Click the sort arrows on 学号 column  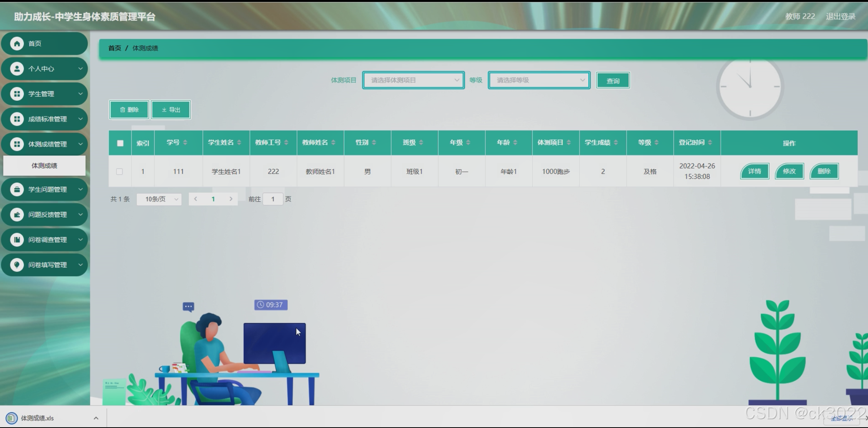[185, 143]
